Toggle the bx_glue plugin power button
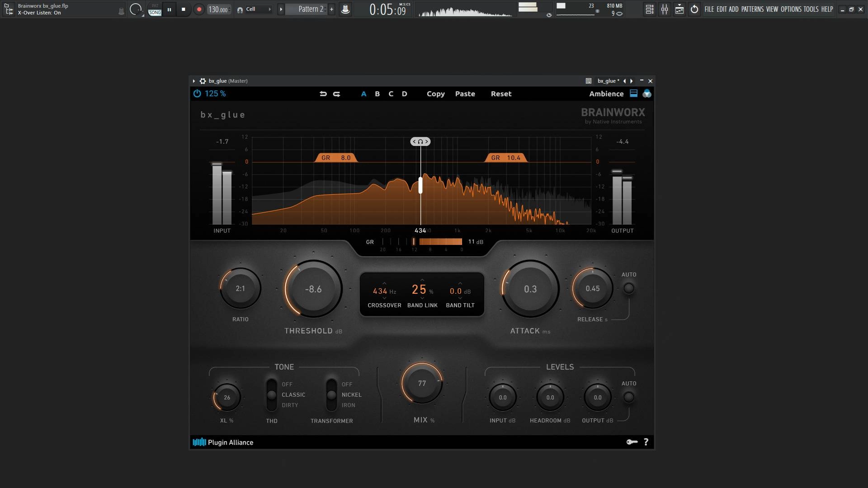Image resolution: width=868 pixels, height=488 pixels. click(197, 94)
